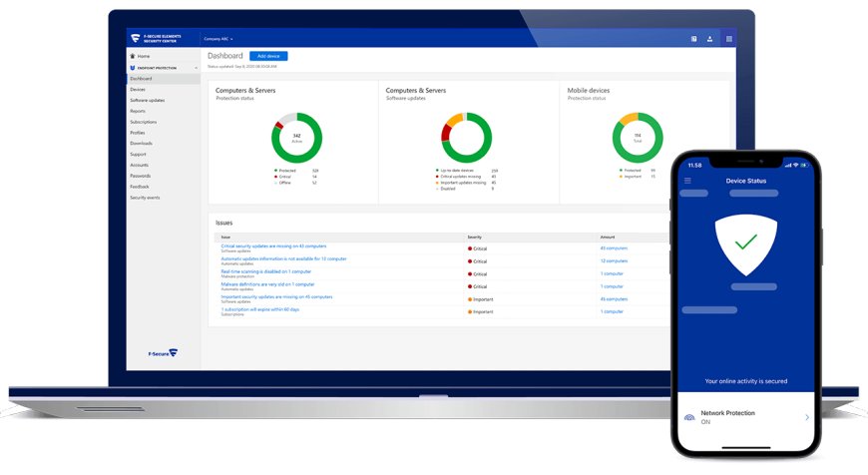Open Devices in the sidebar

[138, 89]
